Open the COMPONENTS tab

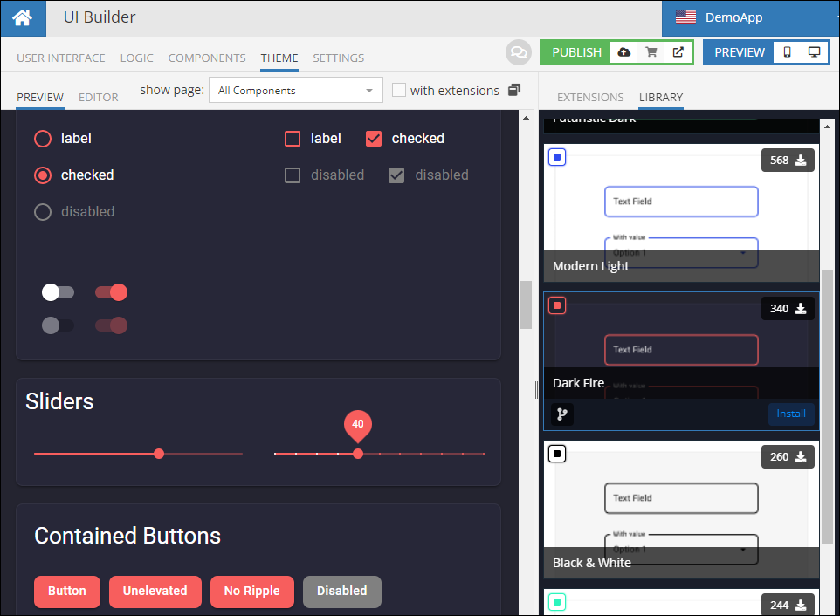(207, 58)
